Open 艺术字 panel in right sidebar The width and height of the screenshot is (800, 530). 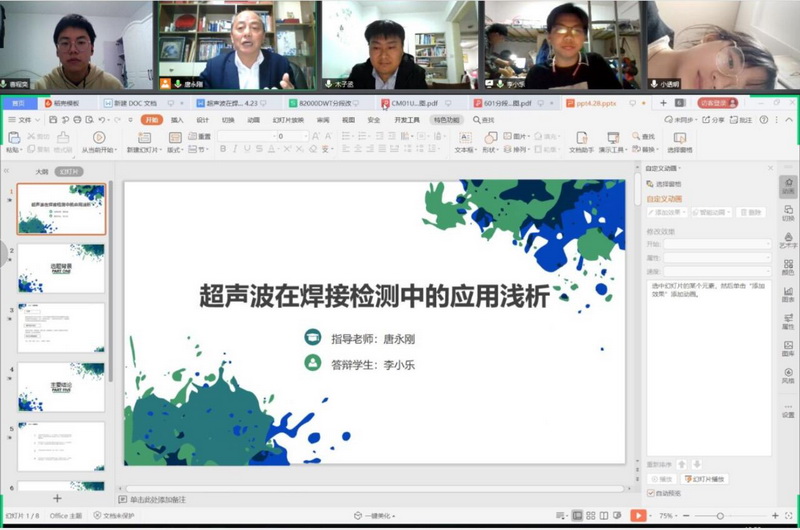click(x=788, y=240)
